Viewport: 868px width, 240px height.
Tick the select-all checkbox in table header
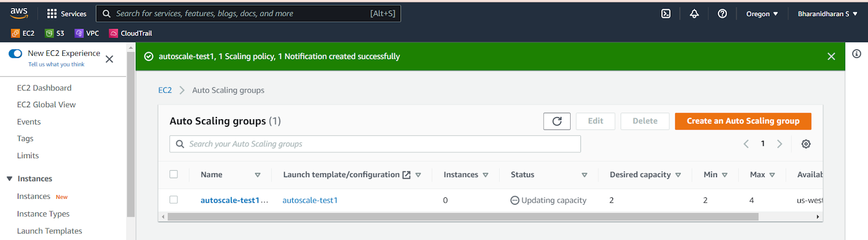coord(174,174)
